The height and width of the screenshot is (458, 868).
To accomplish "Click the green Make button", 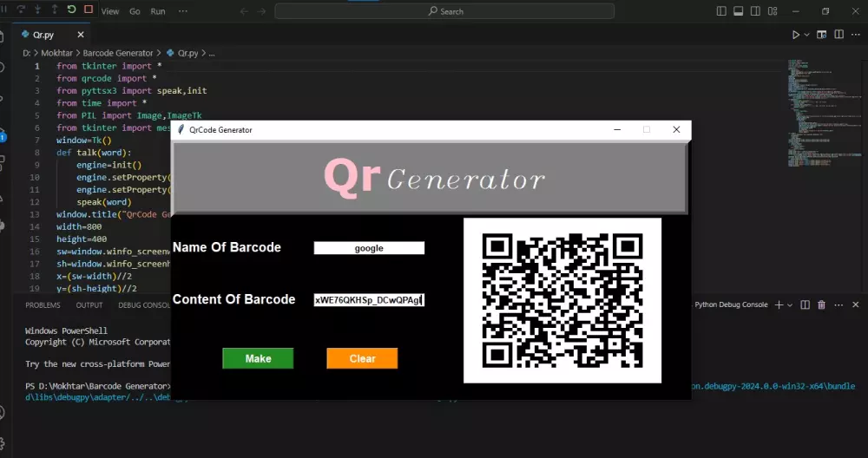I will coord(258,358).
